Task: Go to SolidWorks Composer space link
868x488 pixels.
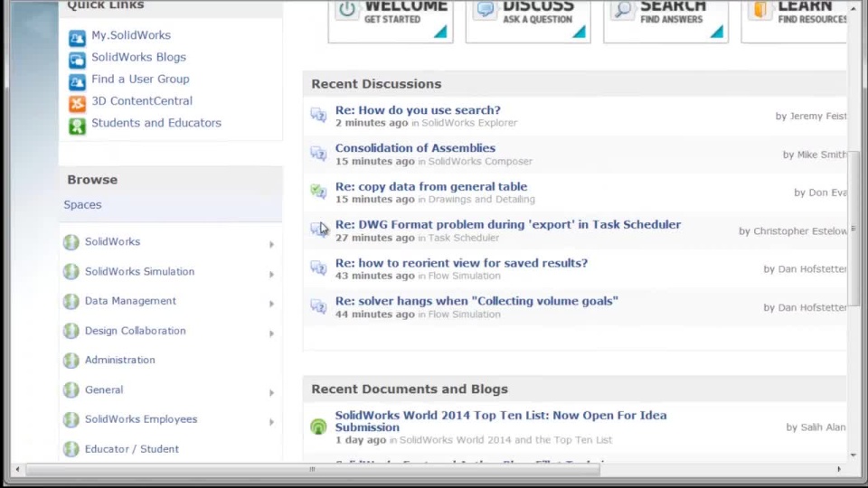Action: click(x=480, y=161)
